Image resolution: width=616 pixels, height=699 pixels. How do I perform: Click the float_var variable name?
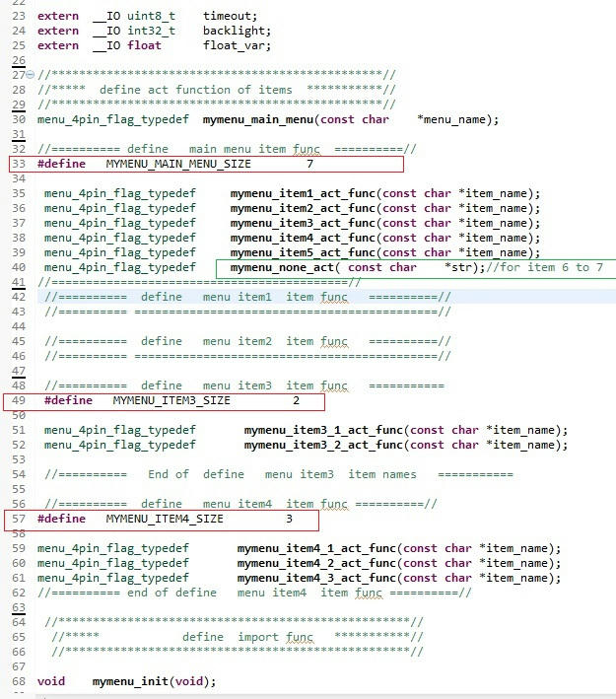(x=233, y=45)
